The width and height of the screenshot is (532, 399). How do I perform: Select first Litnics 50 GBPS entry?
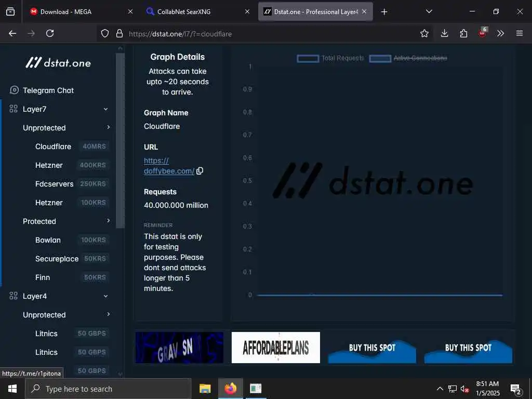tap(72, 334)
